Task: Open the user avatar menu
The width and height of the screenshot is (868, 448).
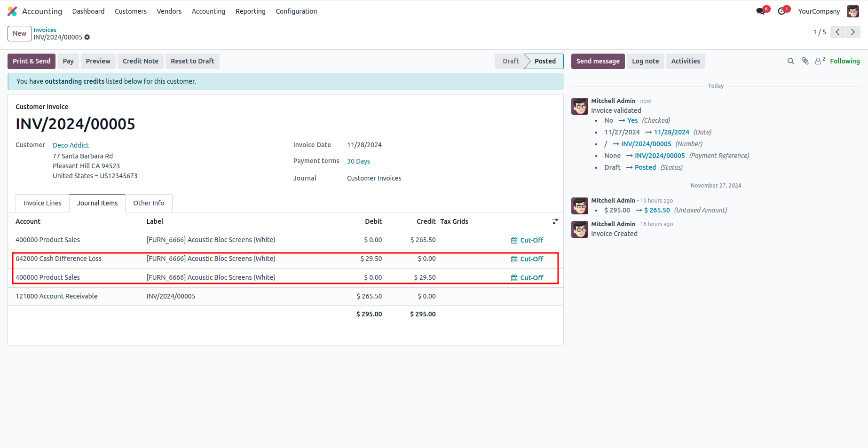Action: [x=853, y=11]
